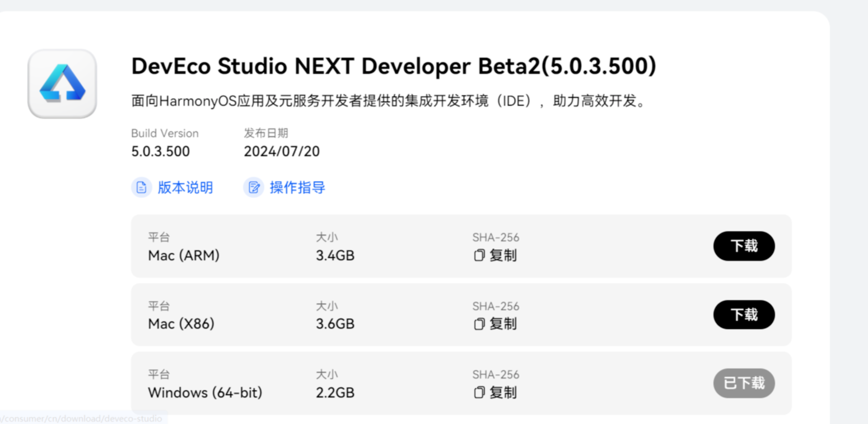868x424 pixels.
Task: Click the HarmonyOS IDE description sentence
Action: point(389,102)
